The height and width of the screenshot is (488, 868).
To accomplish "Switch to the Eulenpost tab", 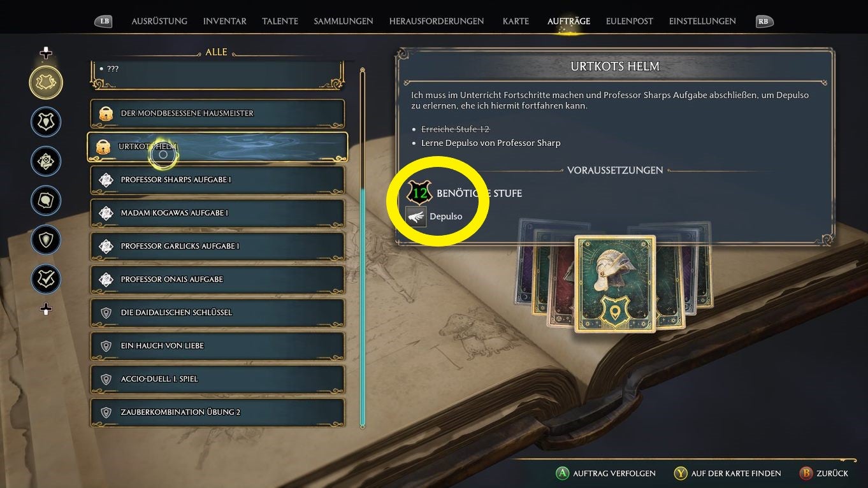I will (x=630, y=21).
